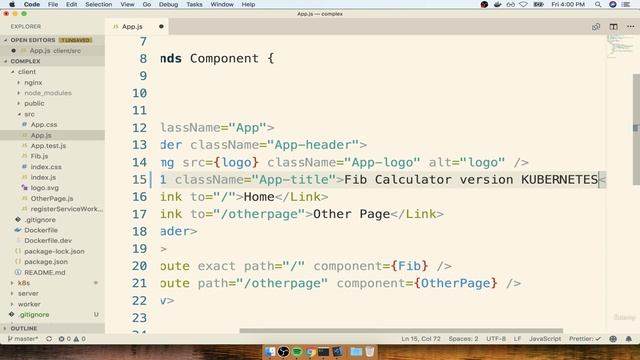Click the Prettier status item
Screen dimensions: 640x360
(x=585, y=339)
